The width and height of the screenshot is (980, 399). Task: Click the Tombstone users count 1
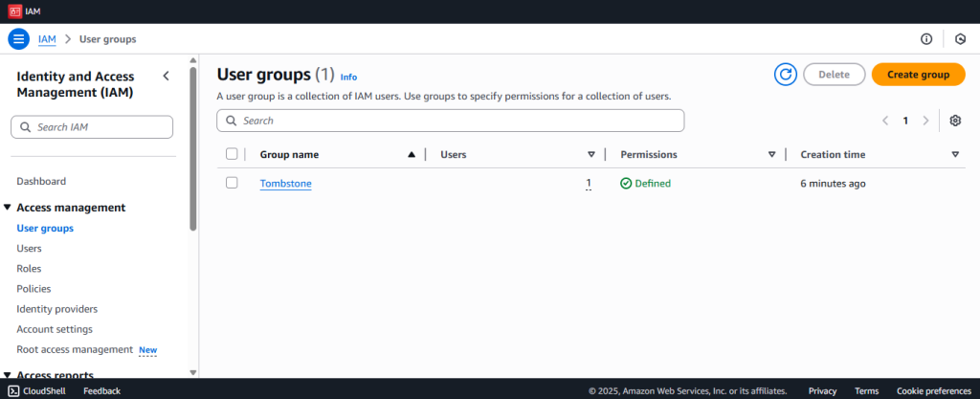click(589, 184)
